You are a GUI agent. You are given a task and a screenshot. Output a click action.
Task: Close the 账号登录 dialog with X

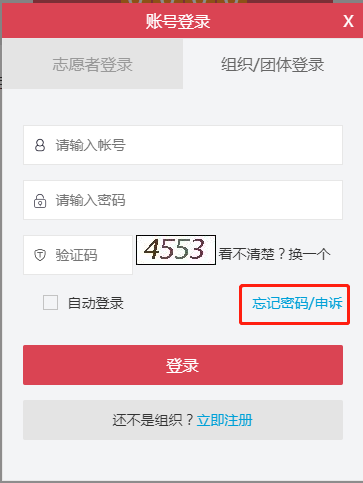click(x=348, y=22)
